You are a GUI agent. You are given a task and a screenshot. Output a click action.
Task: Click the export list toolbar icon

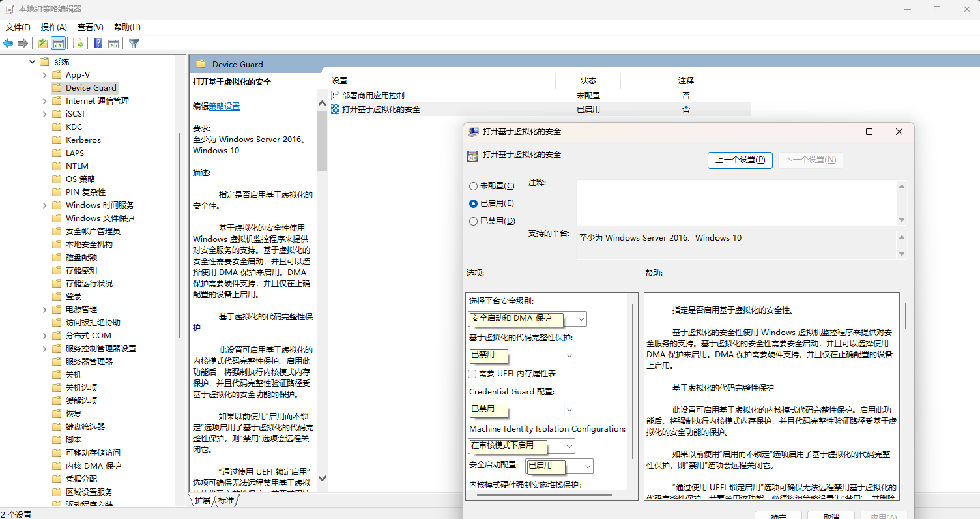click(x=78, y=44)
